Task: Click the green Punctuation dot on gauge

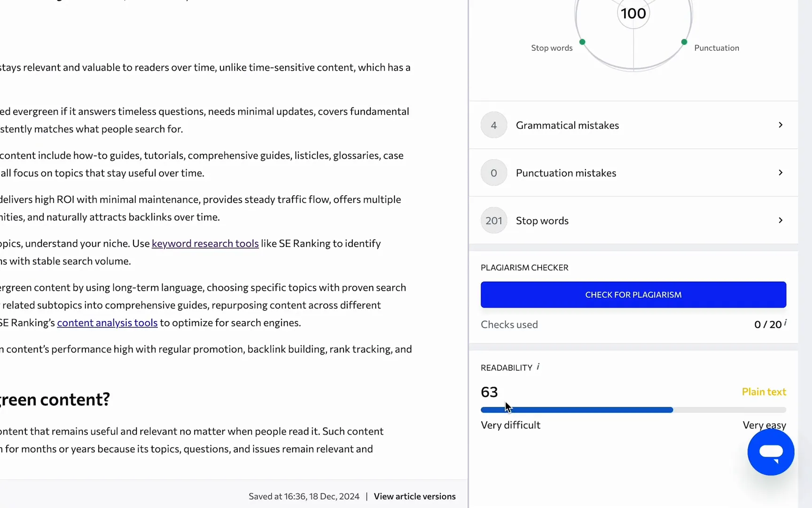Action: pyautogui.click(x=684, y=42)
